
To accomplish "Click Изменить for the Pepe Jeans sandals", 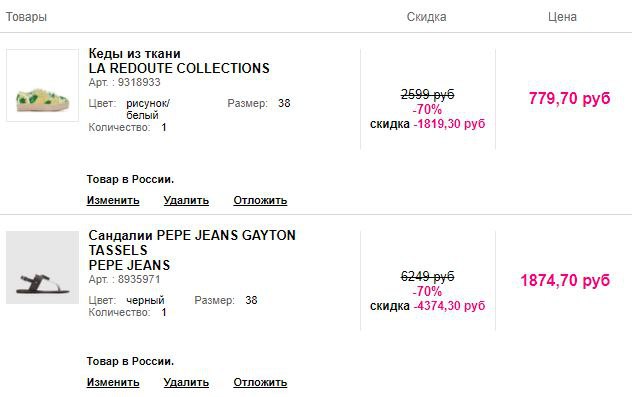I will (x=113, y=382).
